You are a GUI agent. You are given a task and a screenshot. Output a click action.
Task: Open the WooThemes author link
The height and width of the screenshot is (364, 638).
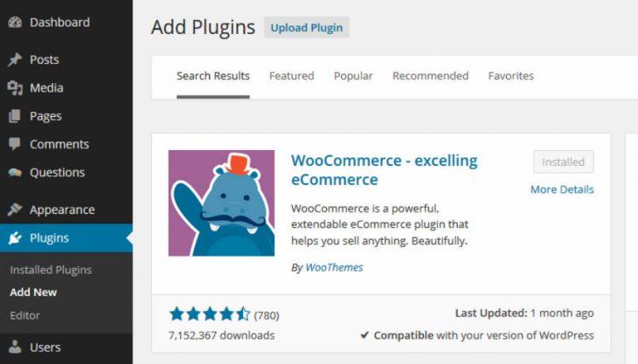pos(334,267)
